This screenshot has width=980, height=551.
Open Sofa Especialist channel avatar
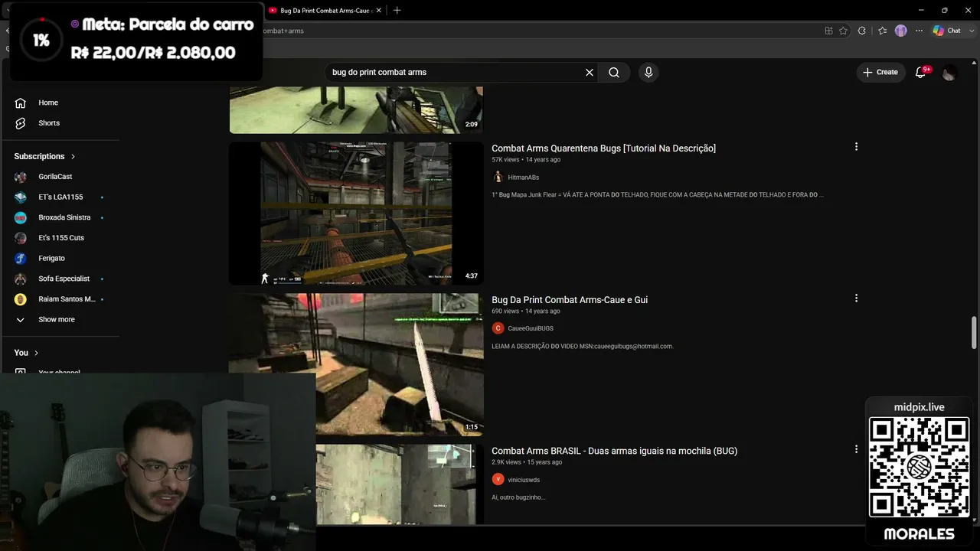coord(21,279)
